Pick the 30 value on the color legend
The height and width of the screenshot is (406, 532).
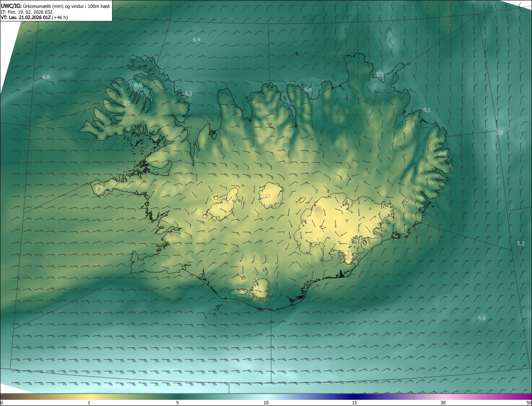tap(443, 403)
